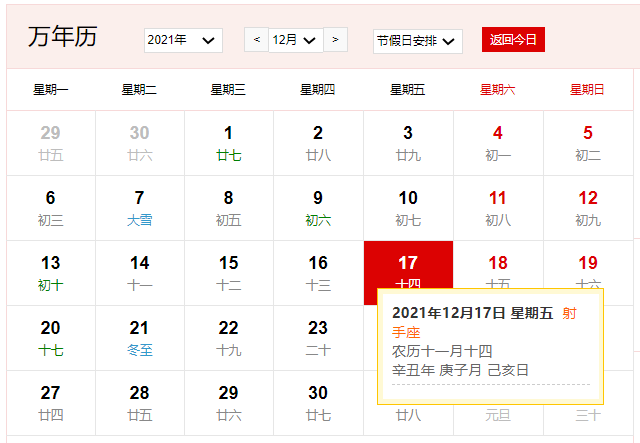The width and height of the screenshot is (640, 443).
Task: Click the 星期二 column header
Action: coord(139,89)
